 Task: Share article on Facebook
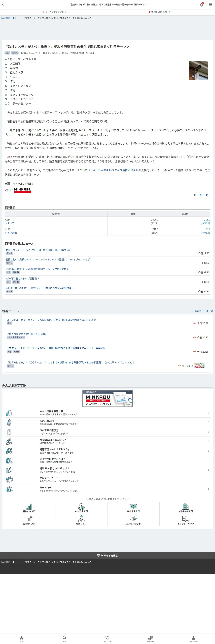(x=207, y=195)
